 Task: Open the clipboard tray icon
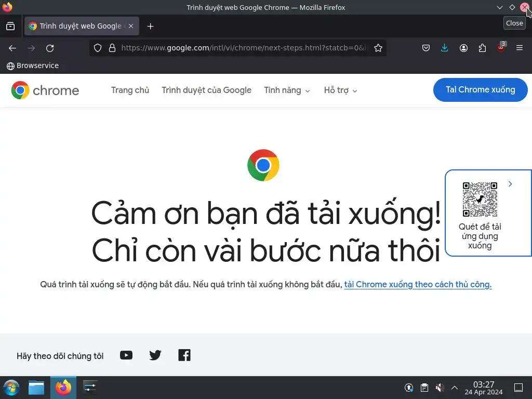424,388
